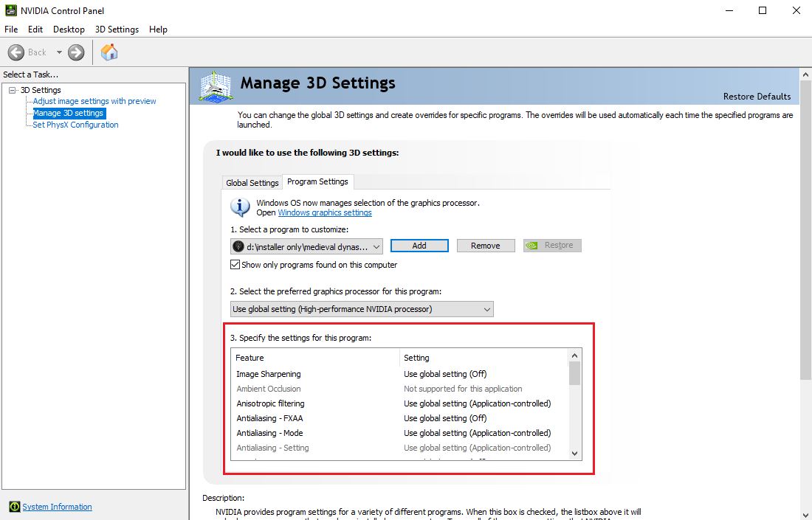Click the settings list scroll down arrow
Screen dimensions: 812x520
pyautogui.click(x=574, y=454)
